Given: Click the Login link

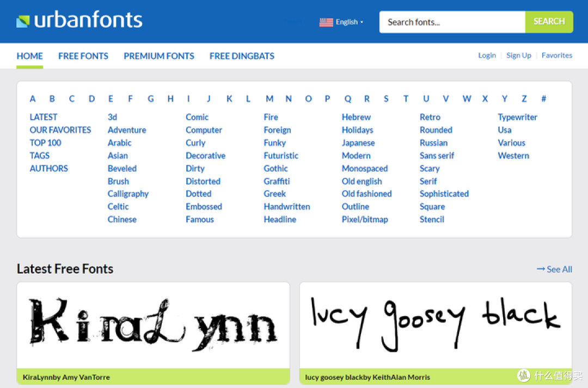Looking at the screenshot, I should pos(487,56).
